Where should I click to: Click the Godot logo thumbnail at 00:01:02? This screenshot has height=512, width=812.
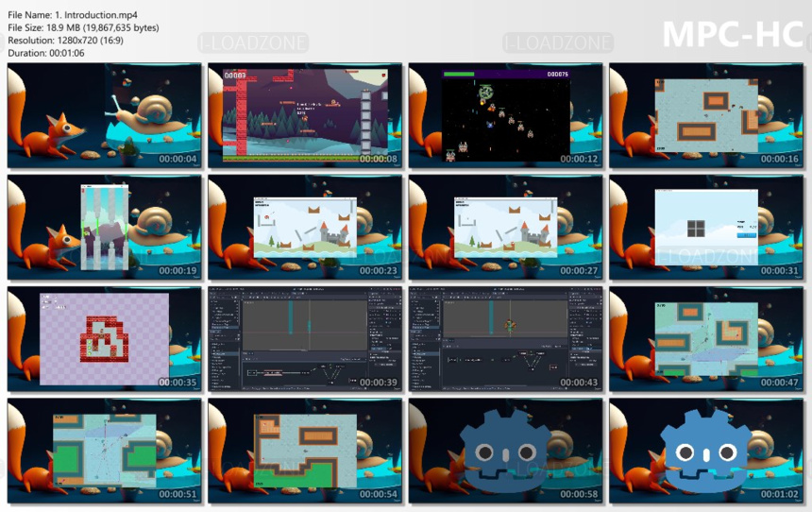coord(705,452)
